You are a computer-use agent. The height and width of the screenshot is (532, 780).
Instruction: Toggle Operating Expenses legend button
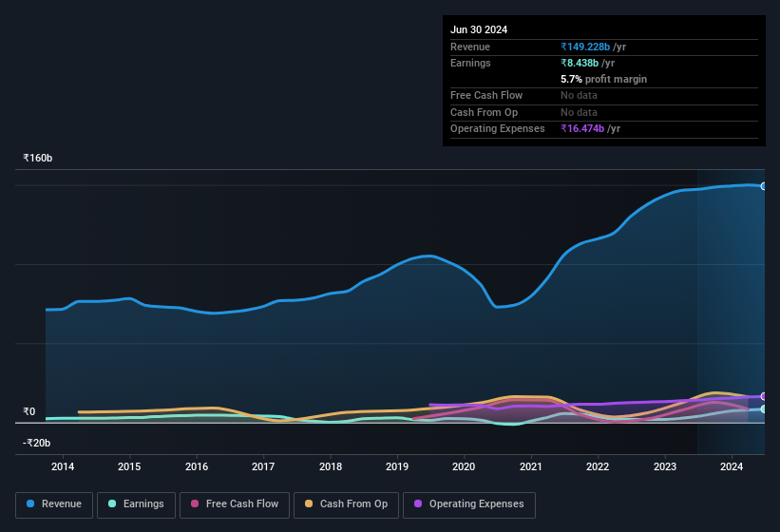coord(469,504)
